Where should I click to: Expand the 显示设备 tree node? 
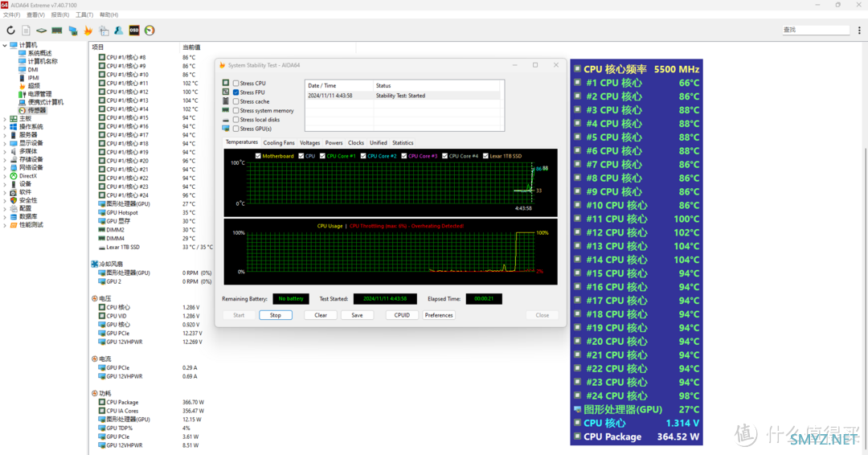click(5, 143)
